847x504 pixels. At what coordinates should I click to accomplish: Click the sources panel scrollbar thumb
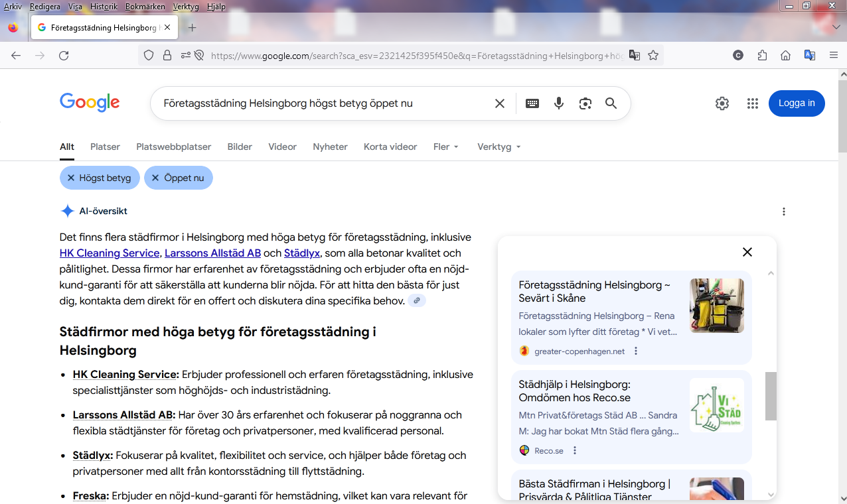click(771, 396)
